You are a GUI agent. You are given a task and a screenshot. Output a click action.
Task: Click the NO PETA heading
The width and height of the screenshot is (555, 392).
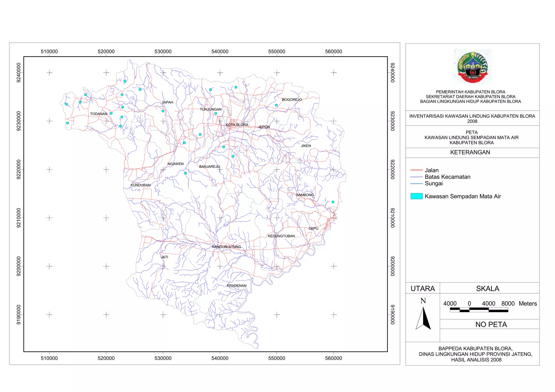[x=491, y=324]
